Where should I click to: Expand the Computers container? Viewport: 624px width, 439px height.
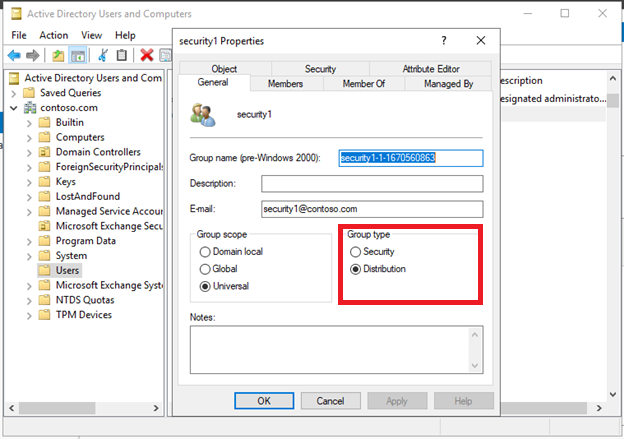point(29,138)
